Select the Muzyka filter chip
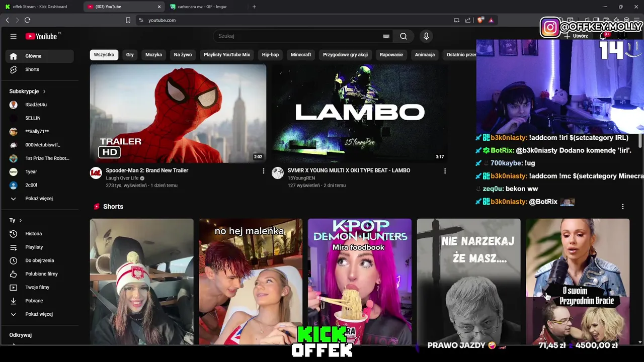This screenshot has height=362, width=644. (153, 55)
